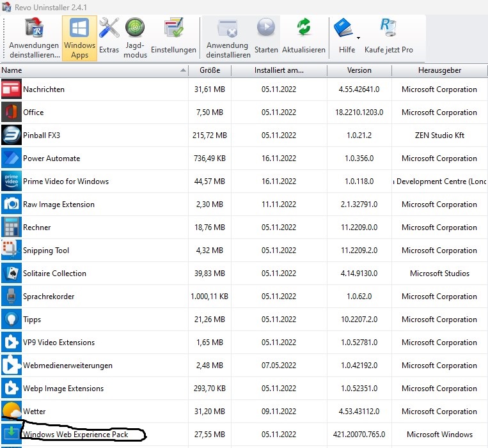Select the Sprachrekorder row name

coord(49,297)
